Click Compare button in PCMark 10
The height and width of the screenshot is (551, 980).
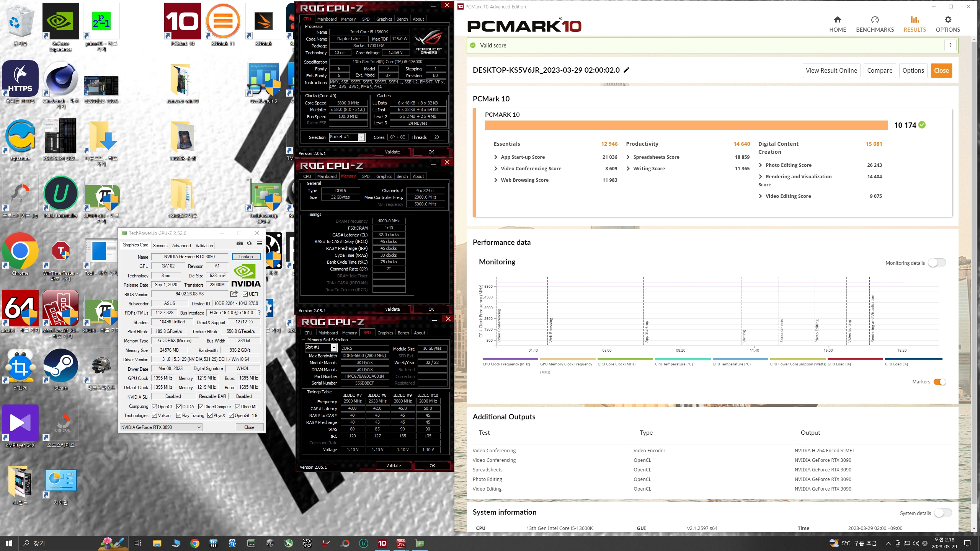879,70
